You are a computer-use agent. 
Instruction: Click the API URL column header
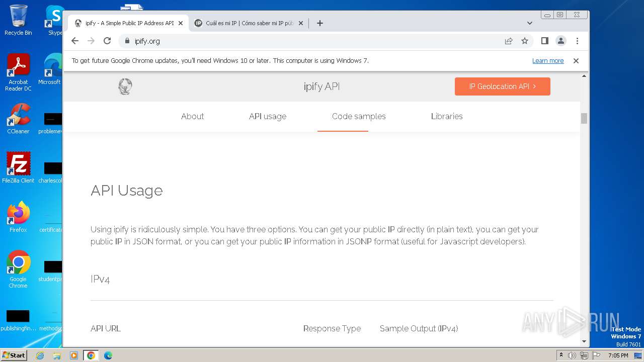pos(106,328)
